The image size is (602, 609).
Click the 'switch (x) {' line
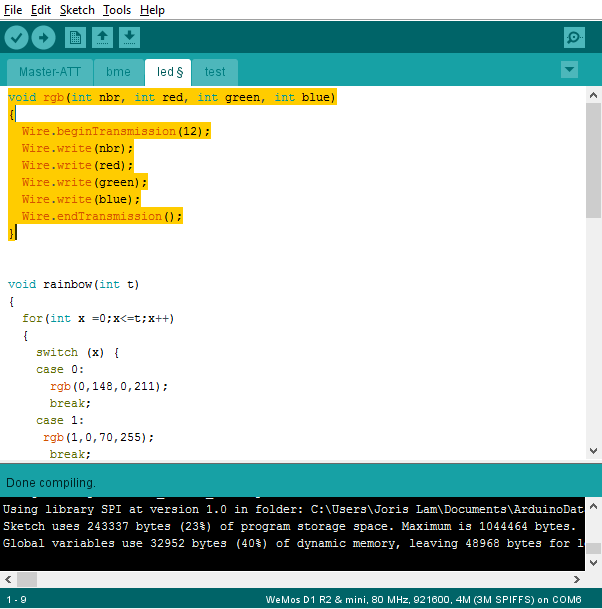pyautogui.click(x=78, y=352)
